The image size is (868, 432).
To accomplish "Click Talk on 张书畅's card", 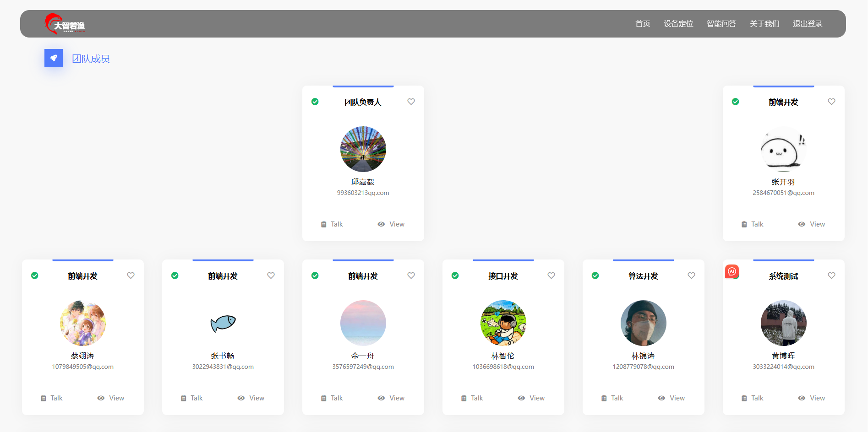I will (192, 398).
